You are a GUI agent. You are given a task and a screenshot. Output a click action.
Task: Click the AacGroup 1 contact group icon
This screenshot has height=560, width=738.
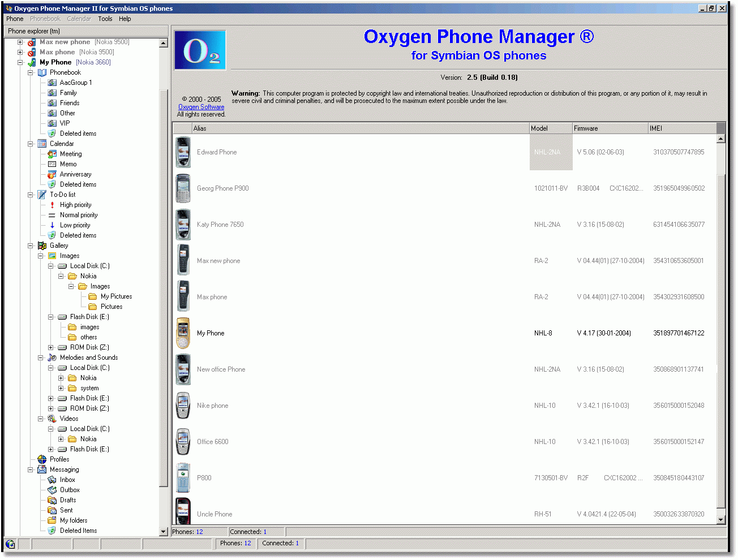(52, 83)
